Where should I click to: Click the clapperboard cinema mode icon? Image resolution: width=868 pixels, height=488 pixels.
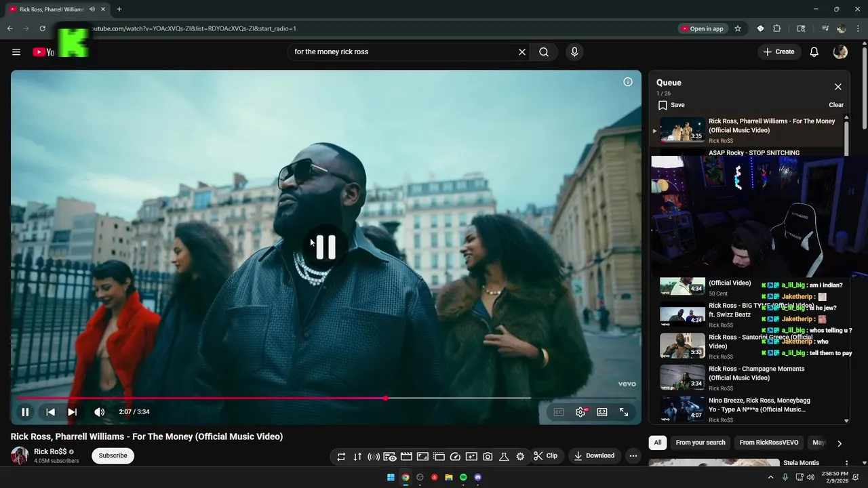pos(406,457)
